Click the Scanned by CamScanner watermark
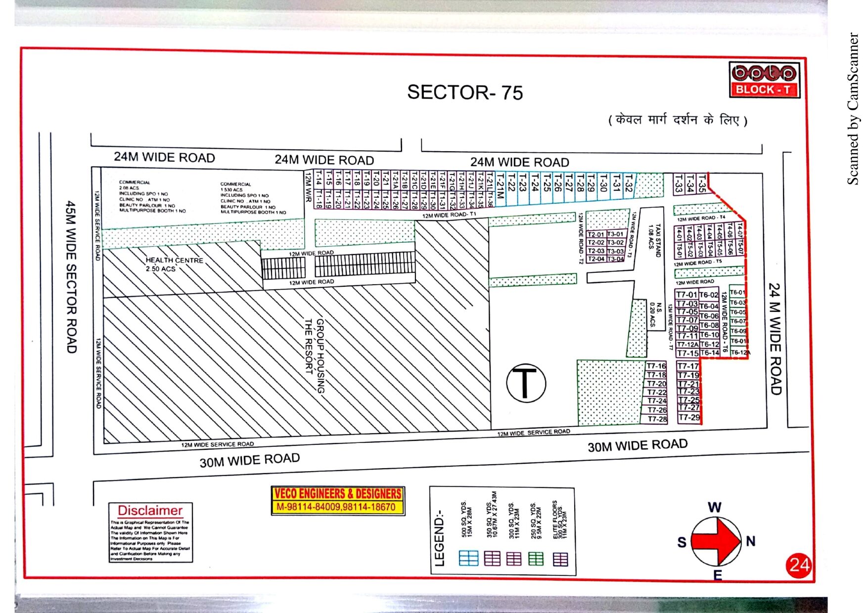The image size is (868, 613). point(853,109)
